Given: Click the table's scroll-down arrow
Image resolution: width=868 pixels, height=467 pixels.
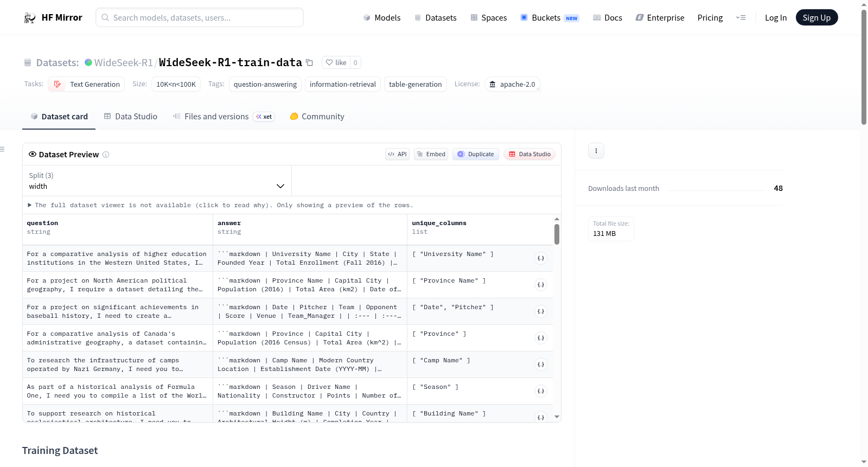Looking at the screenshot, I should (x=557, y=417).
